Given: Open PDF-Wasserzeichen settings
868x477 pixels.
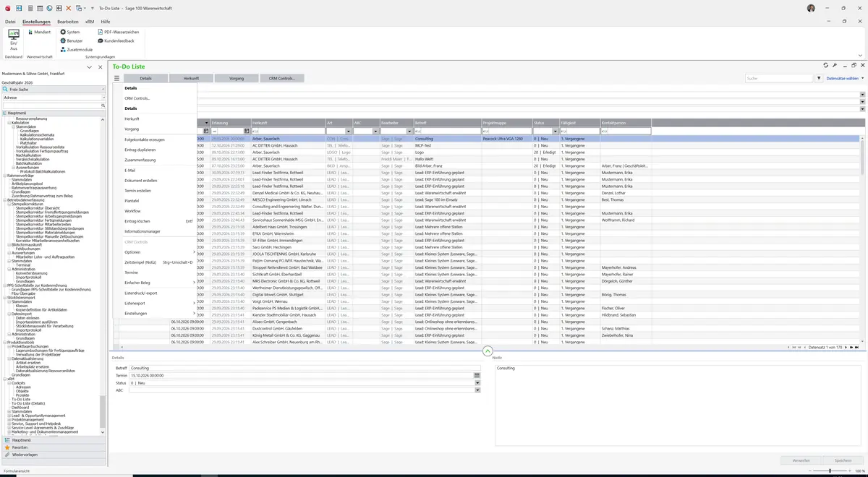Looking at the screenshot, I should click(119, 32).
